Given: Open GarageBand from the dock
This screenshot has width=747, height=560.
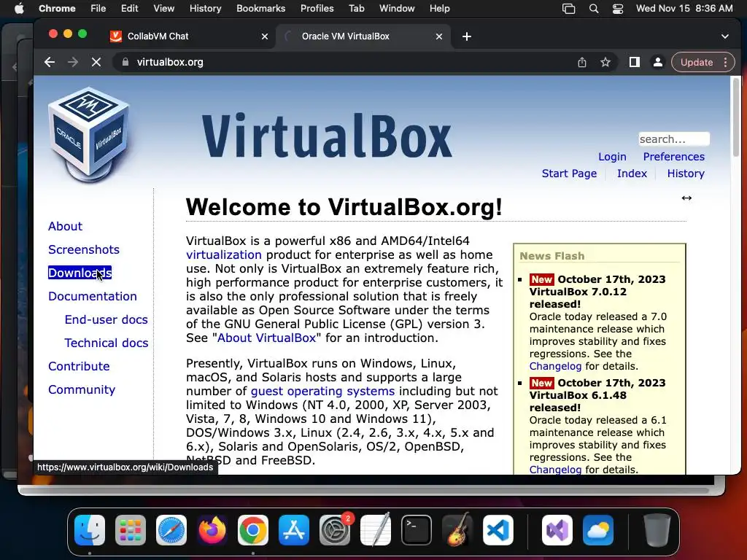Looking at the screenshot, I should (x=457, y=530).
